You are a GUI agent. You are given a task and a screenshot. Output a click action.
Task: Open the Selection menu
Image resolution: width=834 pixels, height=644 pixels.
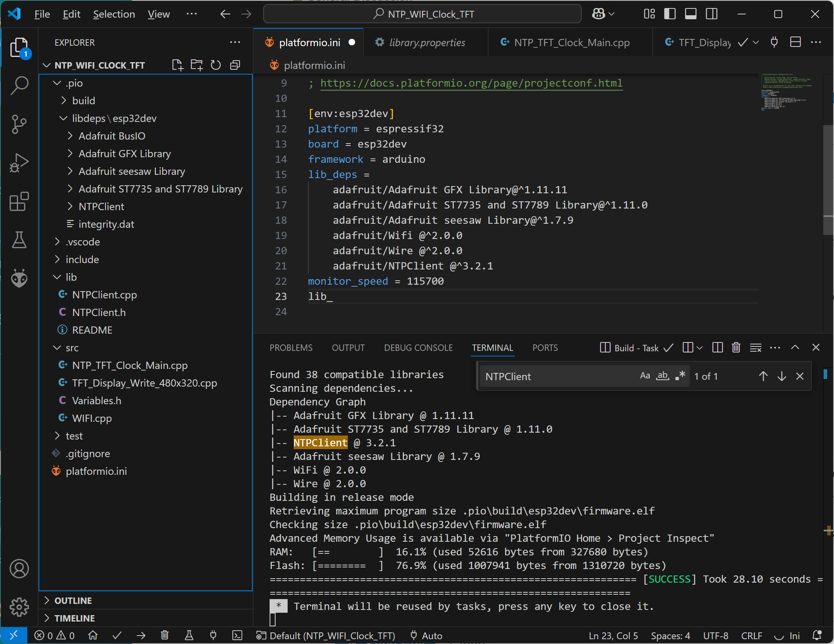pos(114,14)
